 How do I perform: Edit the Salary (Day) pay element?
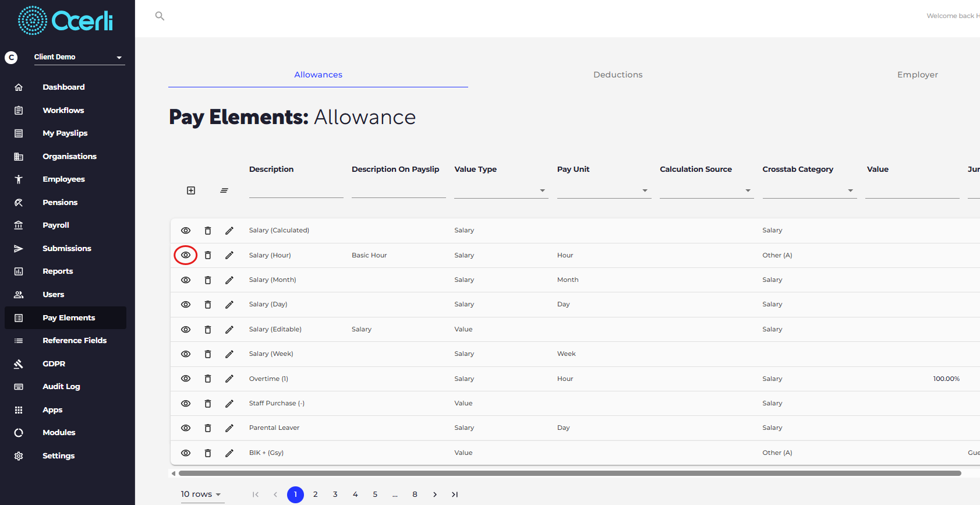(229, 305)
